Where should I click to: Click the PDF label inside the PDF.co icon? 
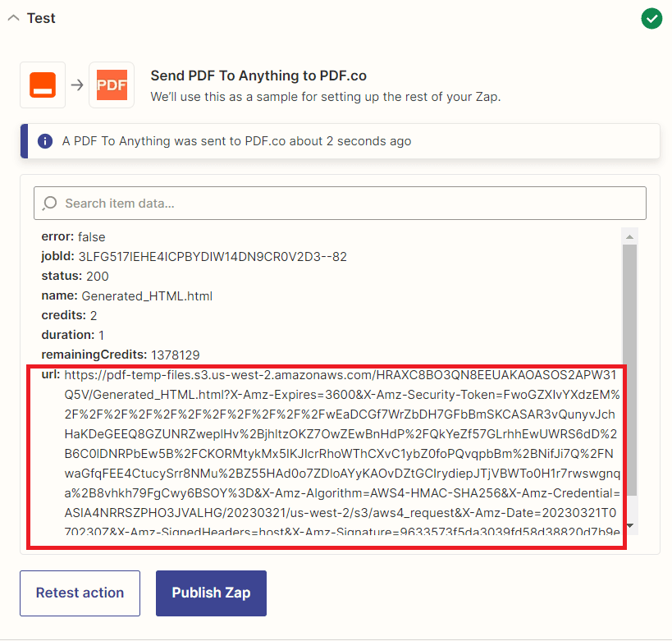pos(111,84)
